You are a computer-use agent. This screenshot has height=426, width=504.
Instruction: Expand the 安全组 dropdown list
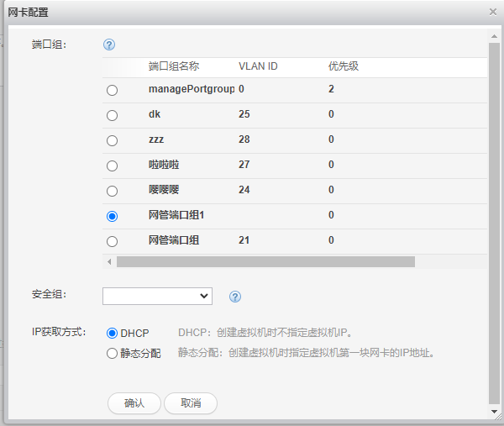157,296
